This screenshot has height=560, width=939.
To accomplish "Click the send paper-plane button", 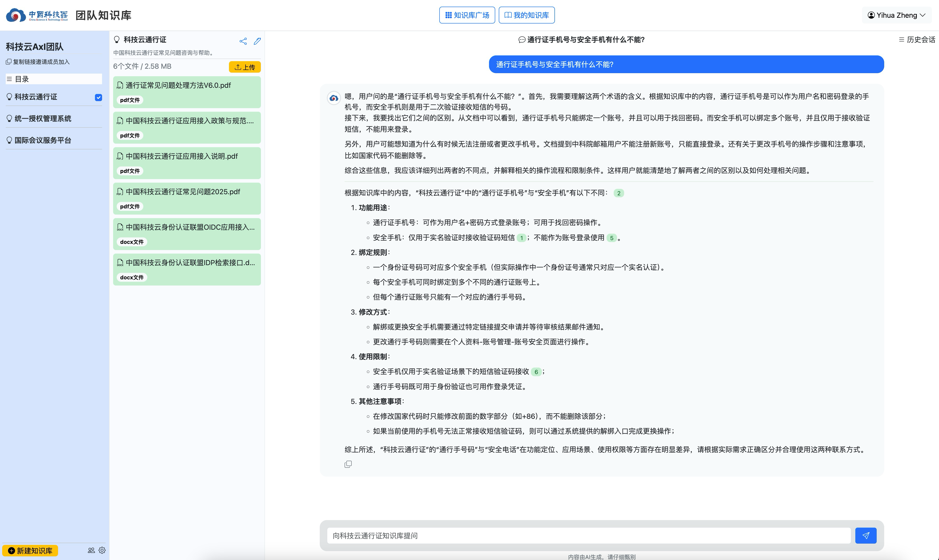I will point(866,535).
